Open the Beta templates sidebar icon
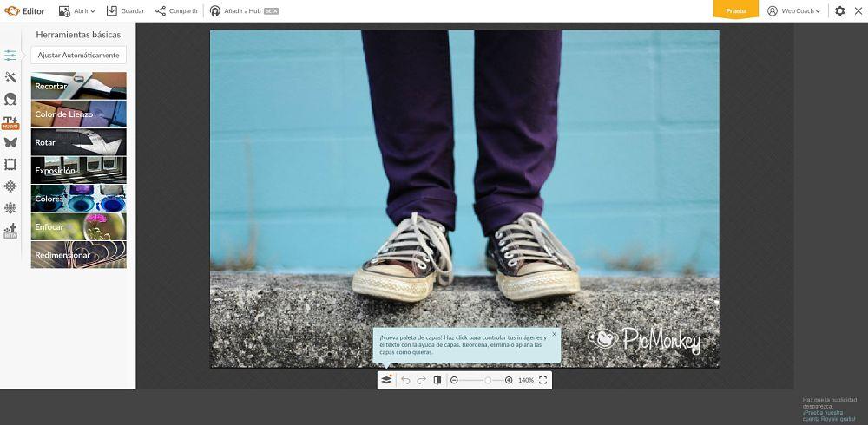 (10, 231)
